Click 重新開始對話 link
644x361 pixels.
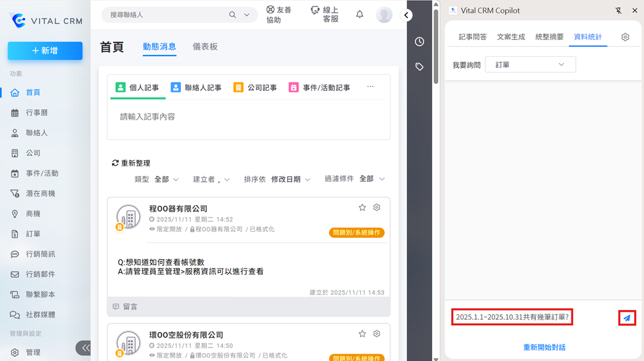pyautogui.click(x=544, y=347)
